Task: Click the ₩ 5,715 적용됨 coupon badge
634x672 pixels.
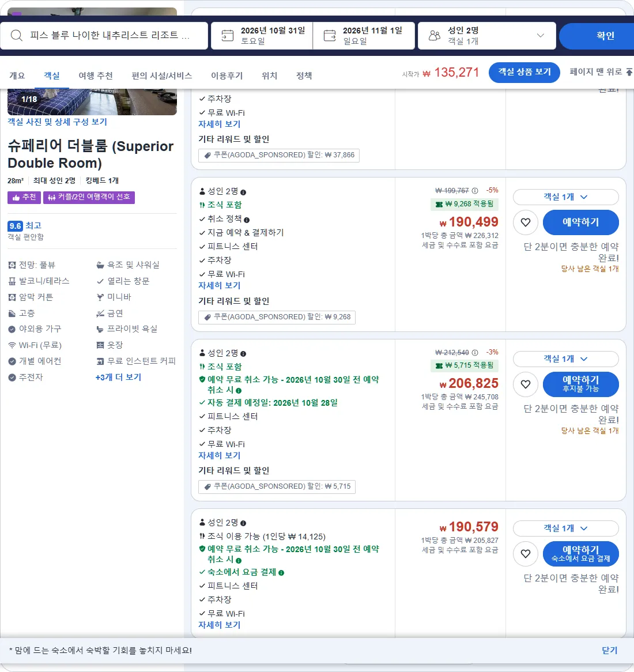Action: click(465, 365)
